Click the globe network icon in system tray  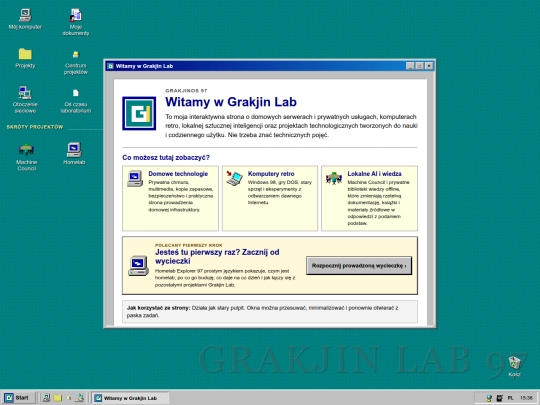coord(489,398)
